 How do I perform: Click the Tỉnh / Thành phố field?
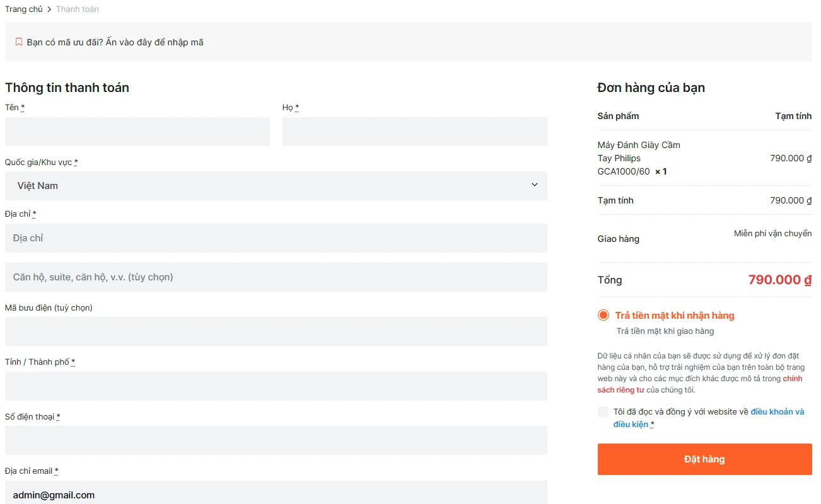[x=276, y=386]
